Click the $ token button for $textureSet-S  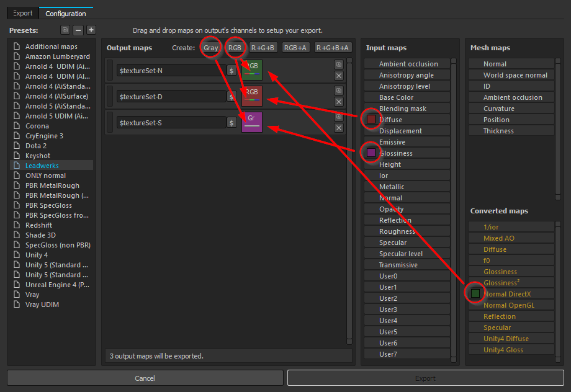[x=232, y=123]
